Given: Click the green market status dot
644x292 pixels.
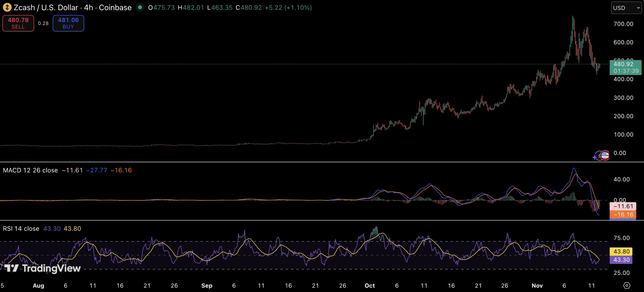Looking at the screenshot, I should tap(140, 7).
